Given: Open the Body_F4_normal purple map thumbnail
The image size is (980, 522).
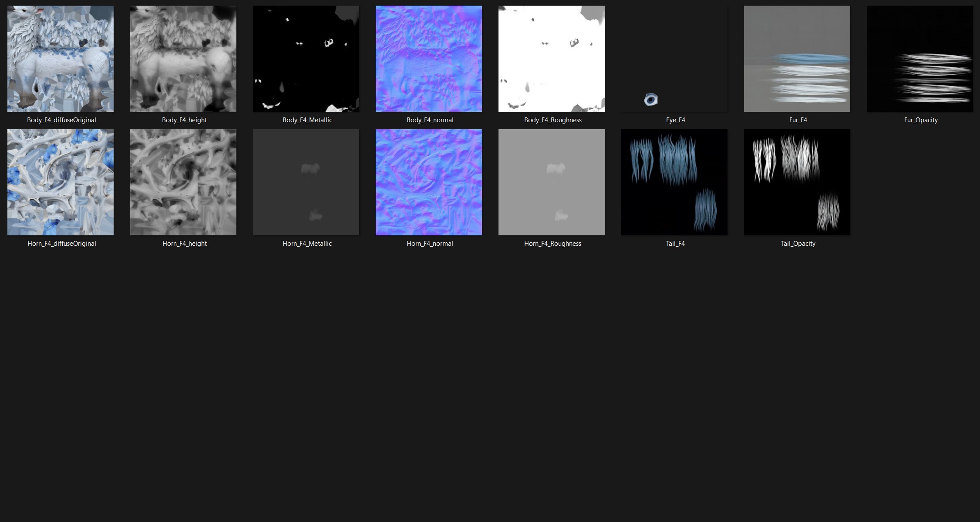Looking at the screenshot, I should coord(429,59).
